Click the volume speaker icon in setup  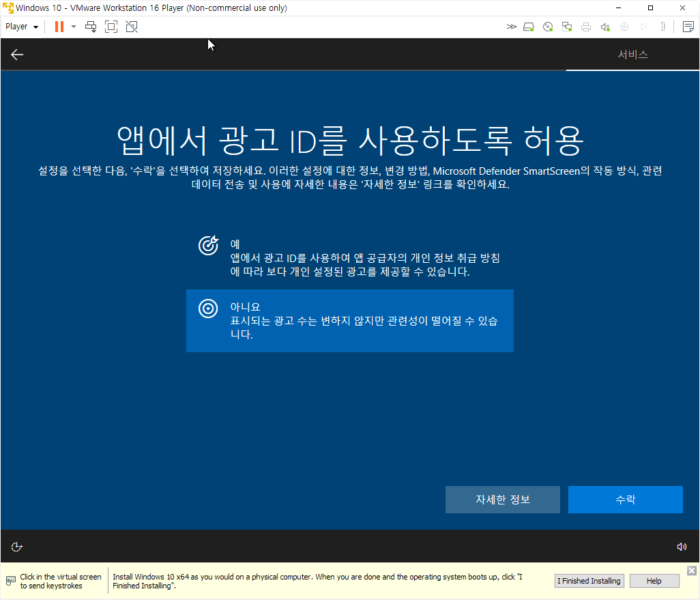[682, 547]
